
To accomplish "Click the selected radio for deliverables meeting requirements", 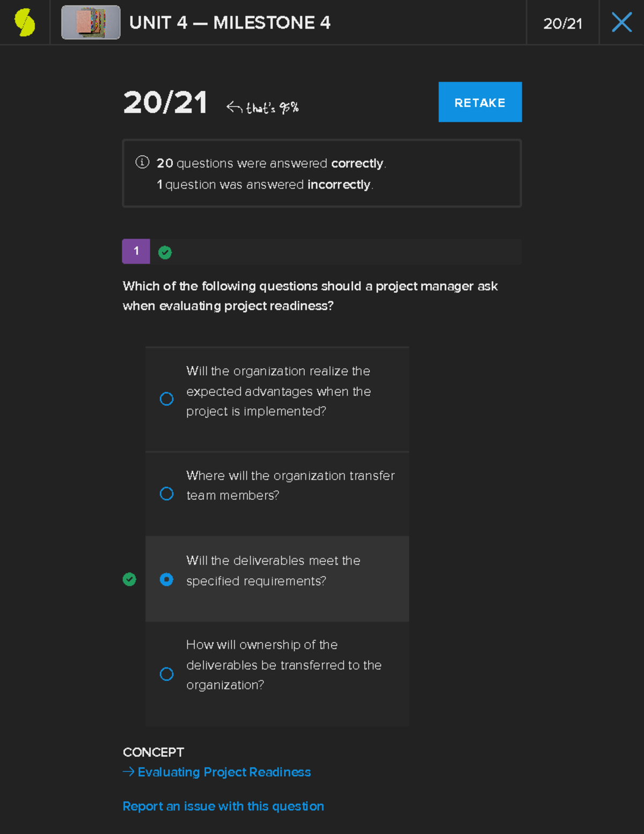I will coord(167,579).
